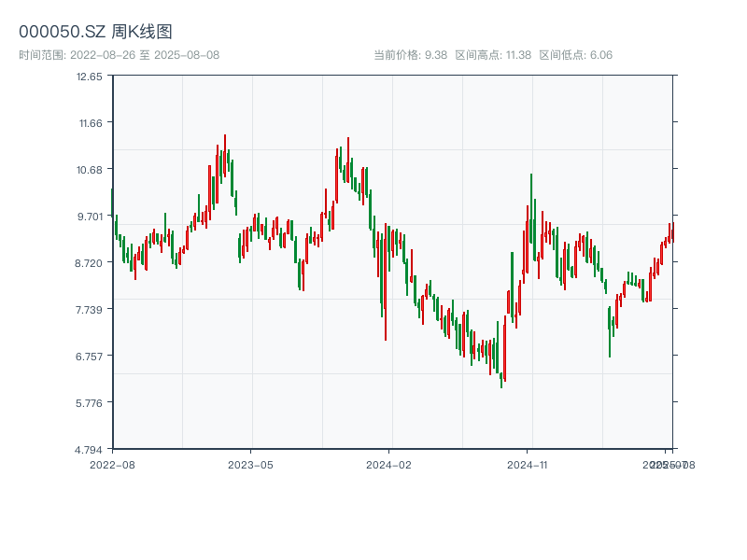
Task: Click the lowest candlestick near 6.06
Action: point(501,379)
